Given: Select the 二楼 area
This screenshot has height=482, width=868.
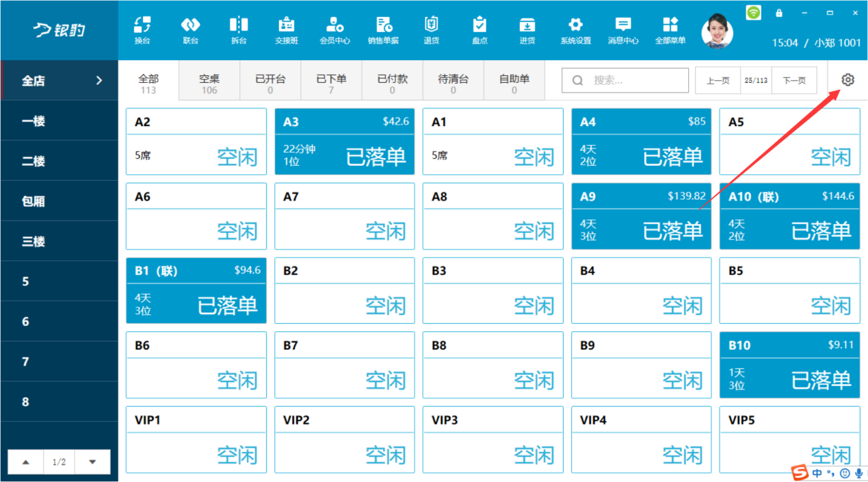Looking at the screenshot, I should click(60, 161).
